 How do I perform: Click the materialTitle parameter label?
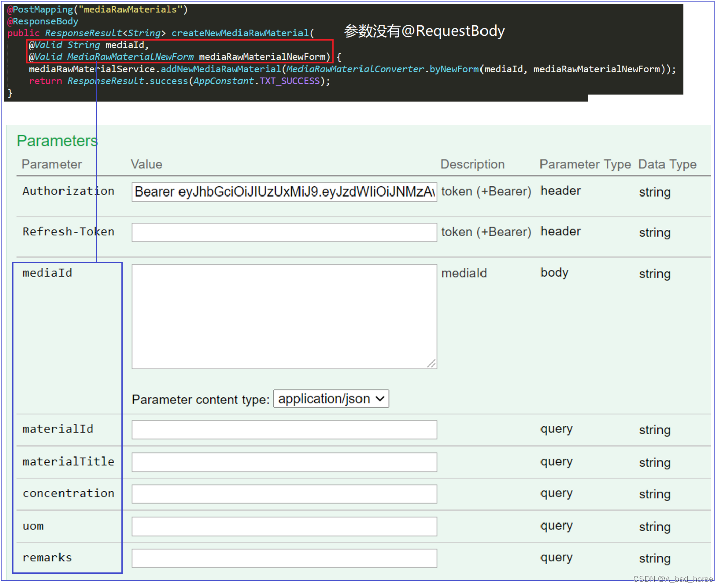coord(69,462)
